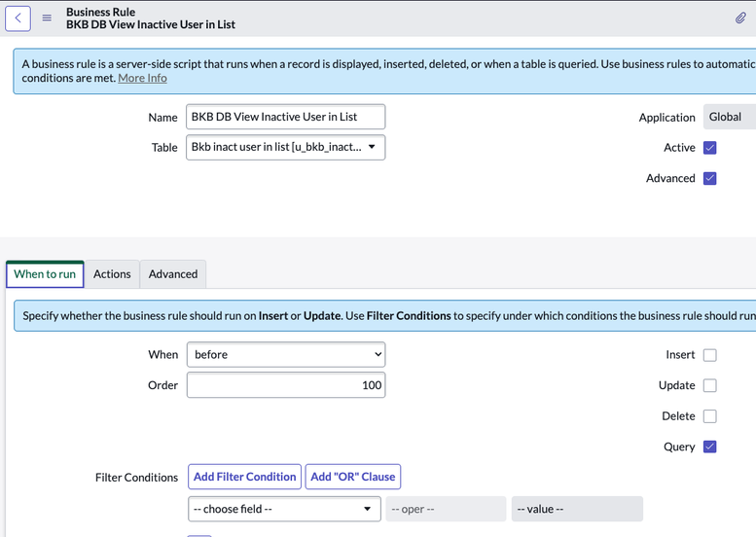This screenshot has height=537, width=756.
Task: Check the Delete checkbox
Action: pyautogui.click(x=709, y=416)
